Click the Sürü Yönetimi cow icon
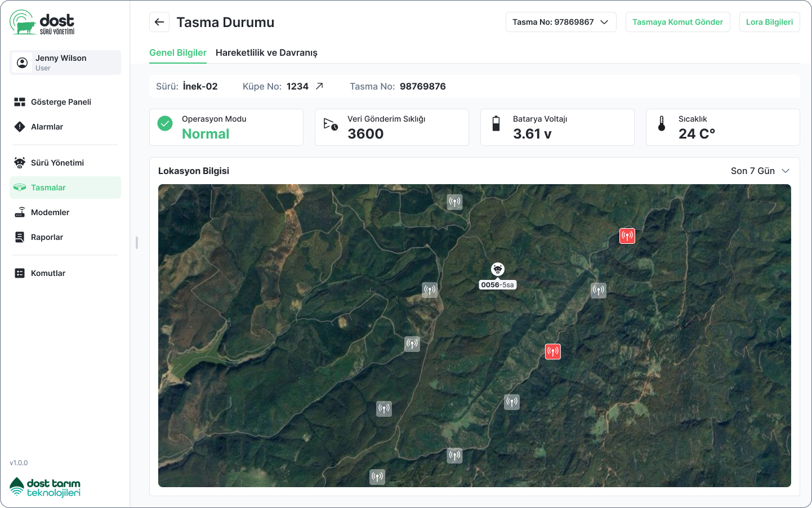The height and width of the screenshot is (508, 812). coord(20,163)
